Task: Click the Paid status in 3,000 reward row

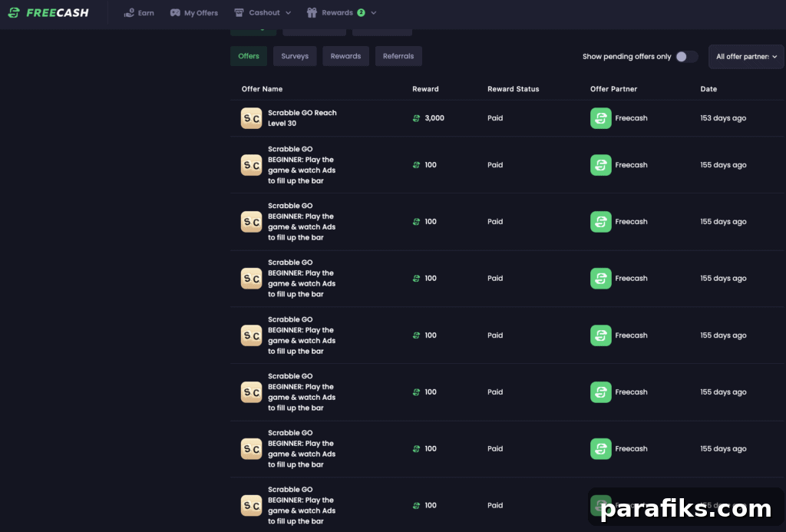Action: click(495, 118)
